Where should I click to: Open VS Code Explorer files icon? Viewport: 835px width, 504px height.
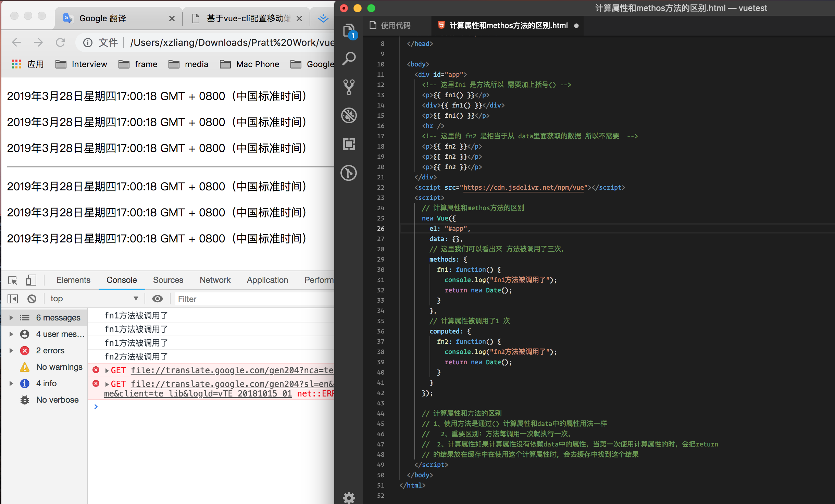coord(349,31)
